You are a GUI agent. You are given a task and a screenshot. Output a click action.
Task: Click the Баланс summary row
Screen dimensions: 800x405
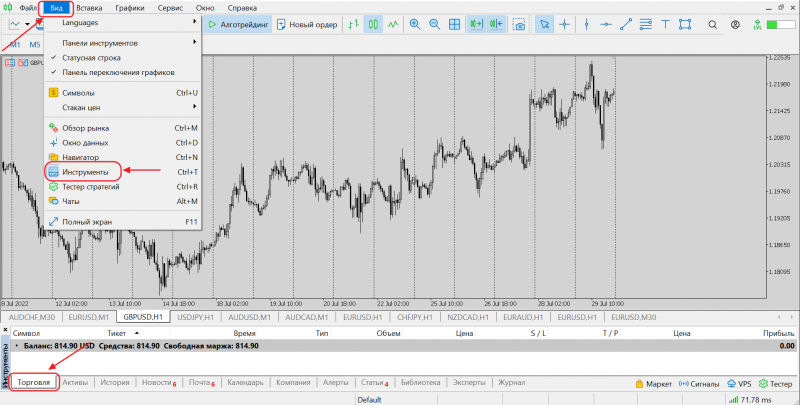(404, 346)
